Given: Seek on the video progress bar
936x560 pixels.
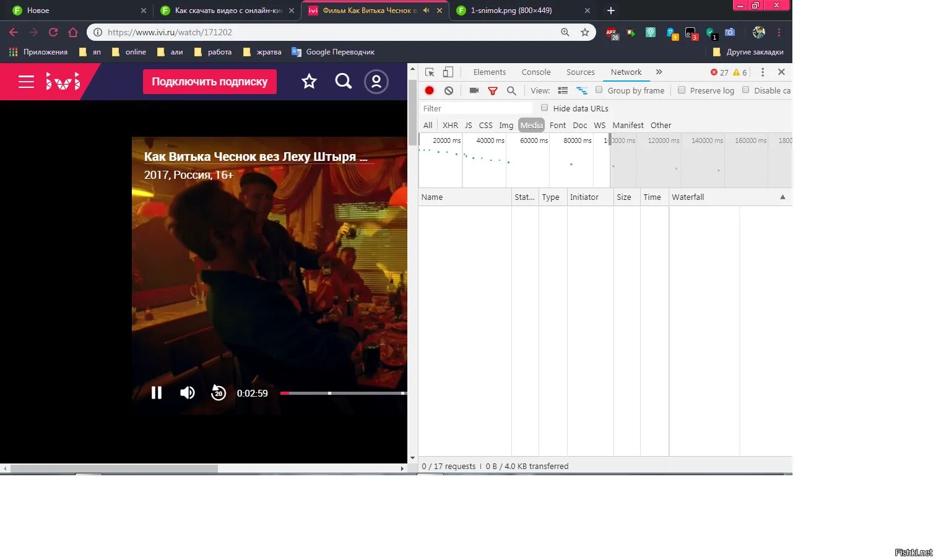Looking at the screenshot, I should [344, 393].
